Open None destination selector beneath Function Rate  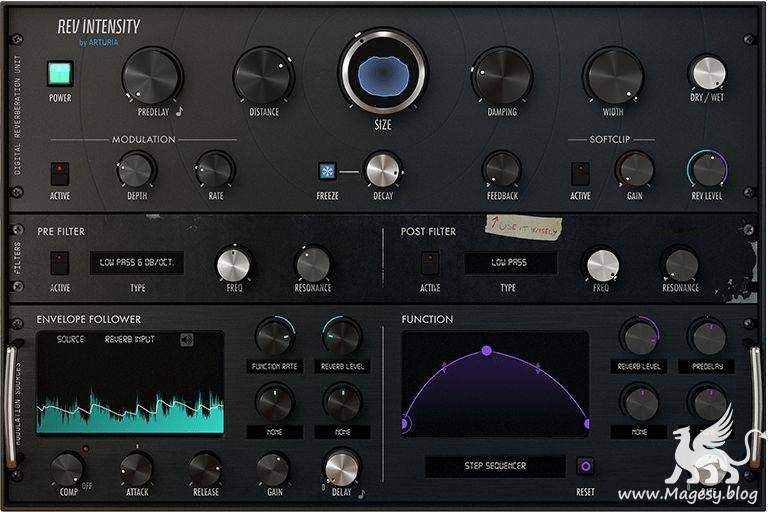(274, 432)
